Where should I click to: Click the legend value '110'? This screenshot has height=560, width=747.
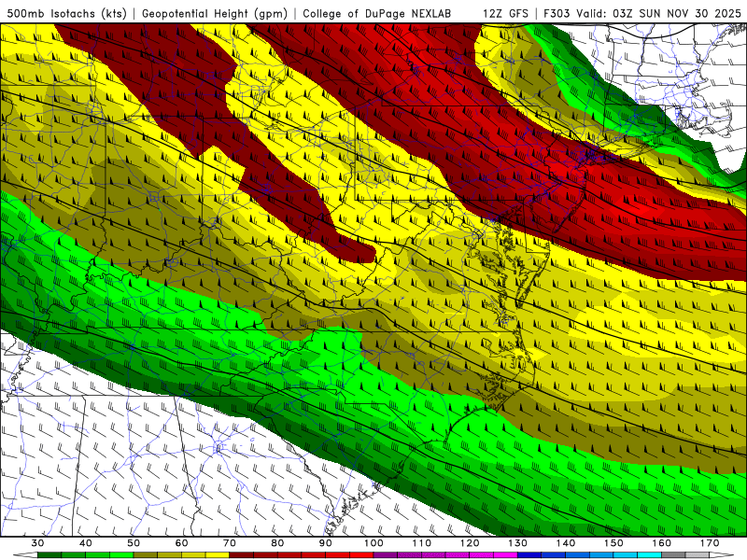(422, 543)
